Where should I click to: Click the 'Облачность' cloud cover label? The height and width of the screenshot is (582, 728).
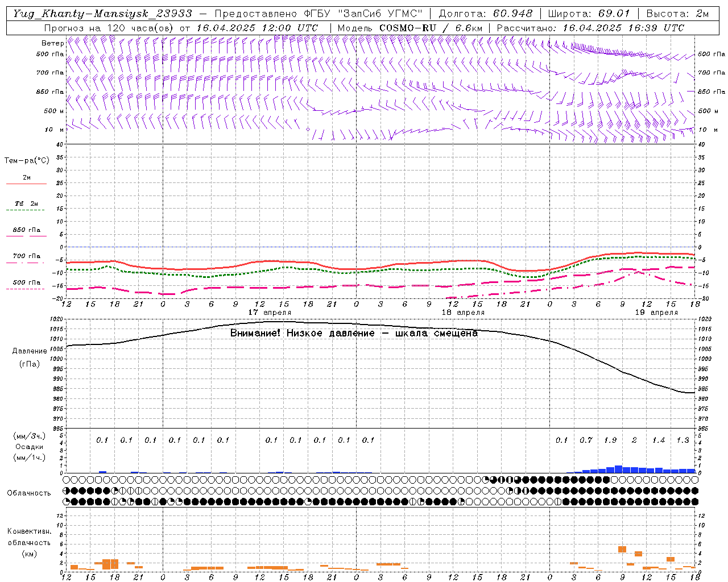[29, 493]
